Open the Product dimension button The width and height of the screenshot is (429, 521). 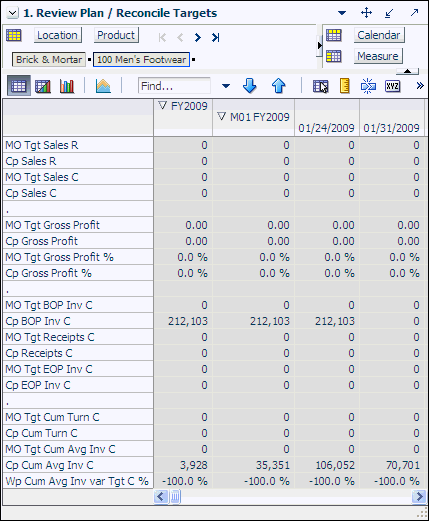pos(116,35)
